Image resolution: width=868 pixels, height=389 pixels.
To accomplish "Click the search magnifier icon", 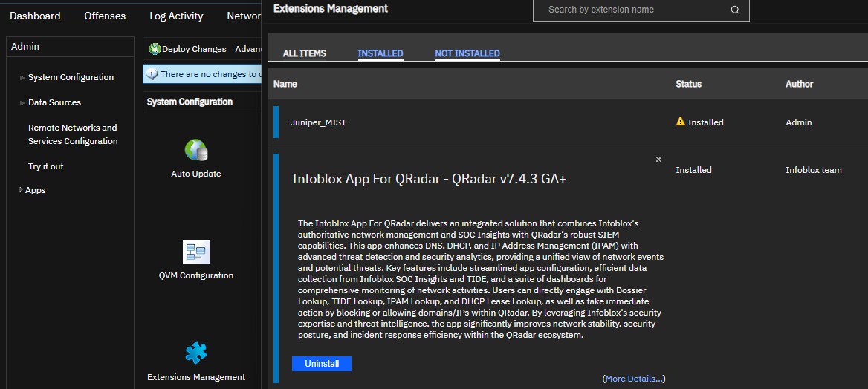I will click(735, 10).
